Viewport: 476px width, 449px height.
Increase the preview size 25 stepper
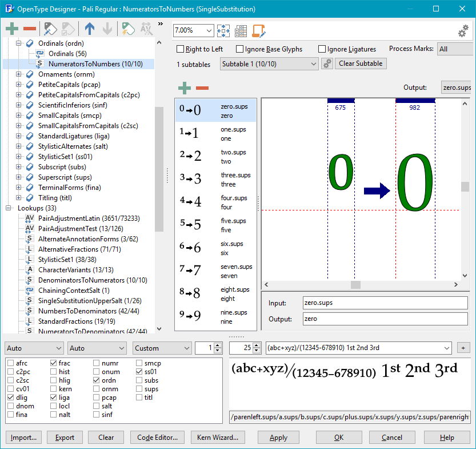(x=257, y=345)
